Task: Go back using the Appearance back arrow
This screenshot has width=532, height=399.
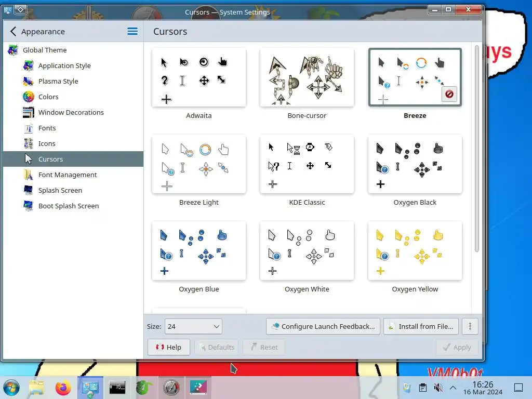Action: 13,32
